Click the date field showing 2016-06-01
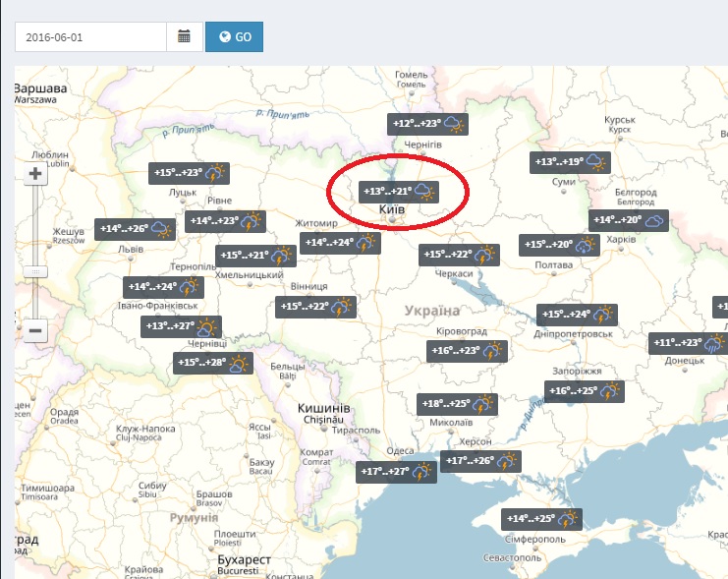Screen dimensions: 728x579 coord(90,36)
